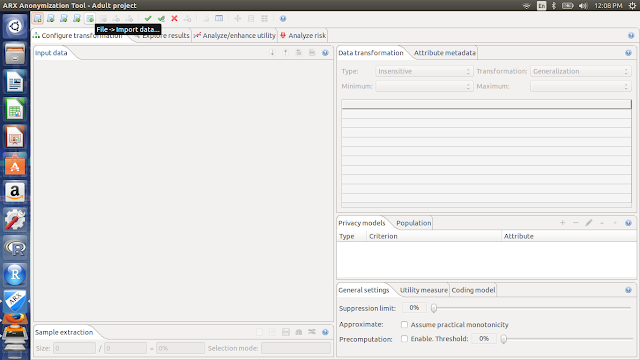
Task: Switch to Utility measure tab
Action: point(423,290)
